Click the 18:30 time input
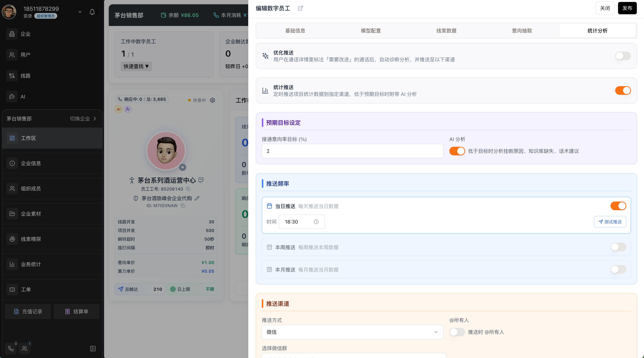Image resolution: width=644 pixels, height=358 pixels. click(x=301, y=222)
